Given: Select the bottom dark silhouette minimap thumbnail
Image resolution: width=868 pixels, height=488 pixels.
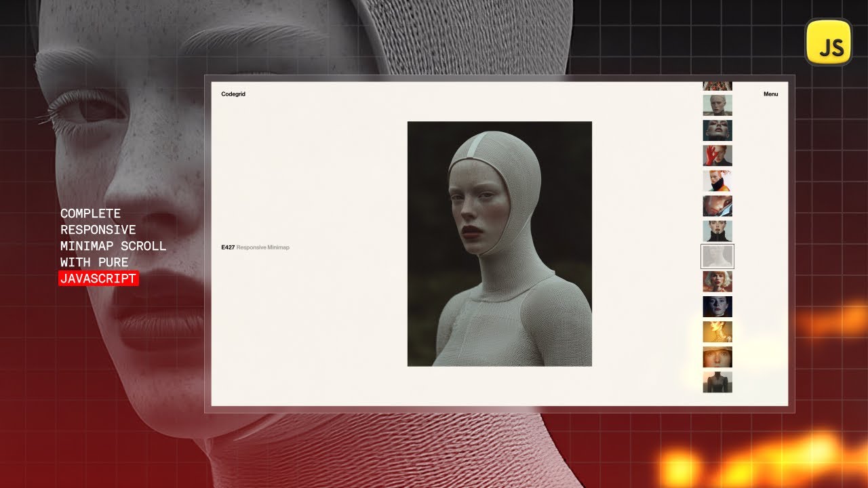Looking at the screenshot, I should click(x=717, y=382).
